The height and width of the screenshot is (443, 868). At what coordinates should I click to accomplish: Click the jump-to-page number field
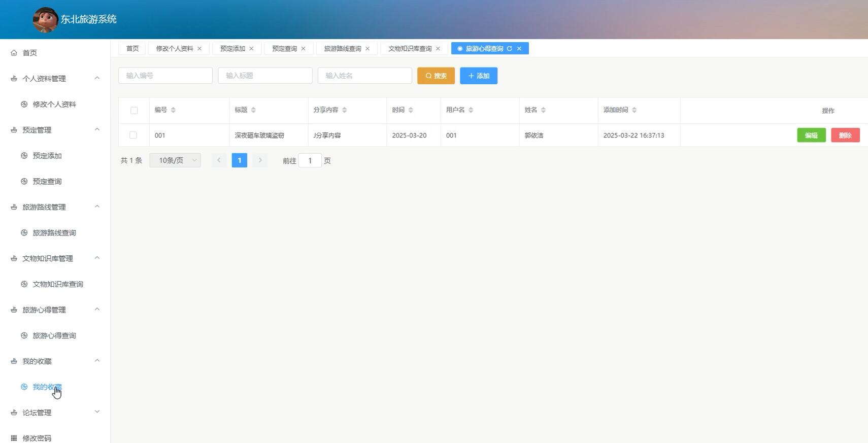click(310, 160)
